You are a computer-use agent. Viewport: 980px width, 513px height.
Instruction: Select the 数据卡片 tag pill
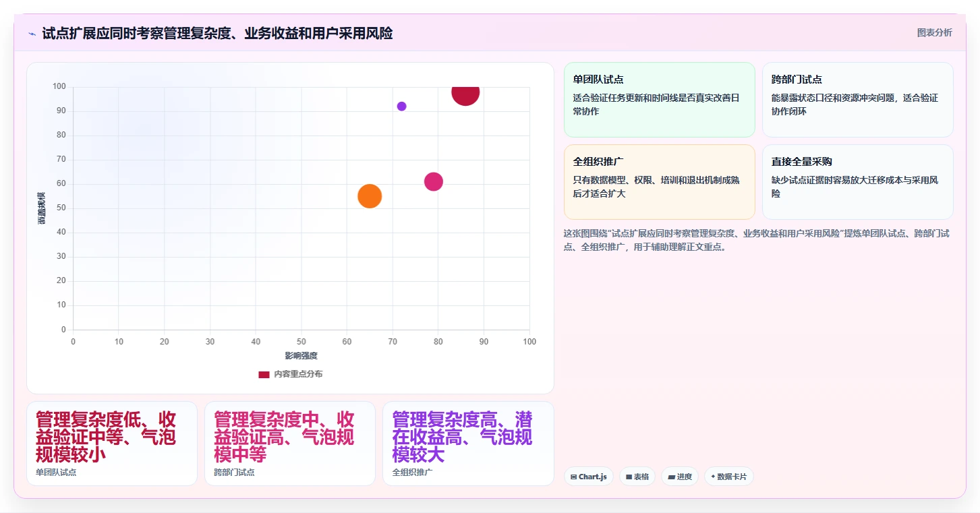729,477
